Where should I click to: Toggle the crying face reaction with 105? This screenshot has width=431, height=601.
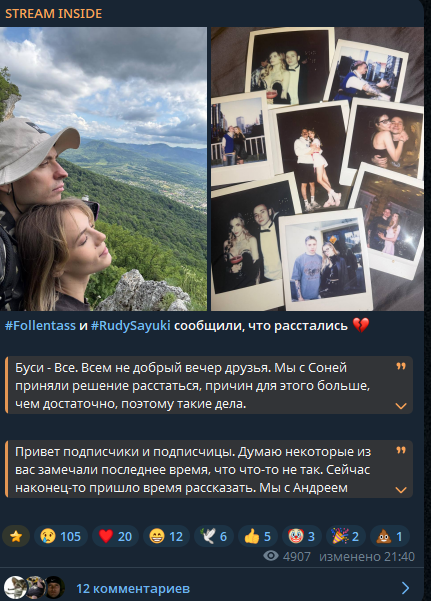point(61,536)
